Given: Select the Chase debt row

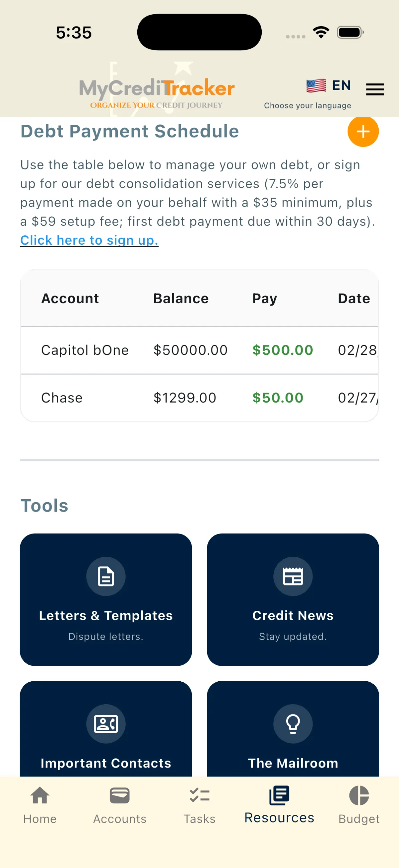Looking at the screenshot, I should pos(199,398).
